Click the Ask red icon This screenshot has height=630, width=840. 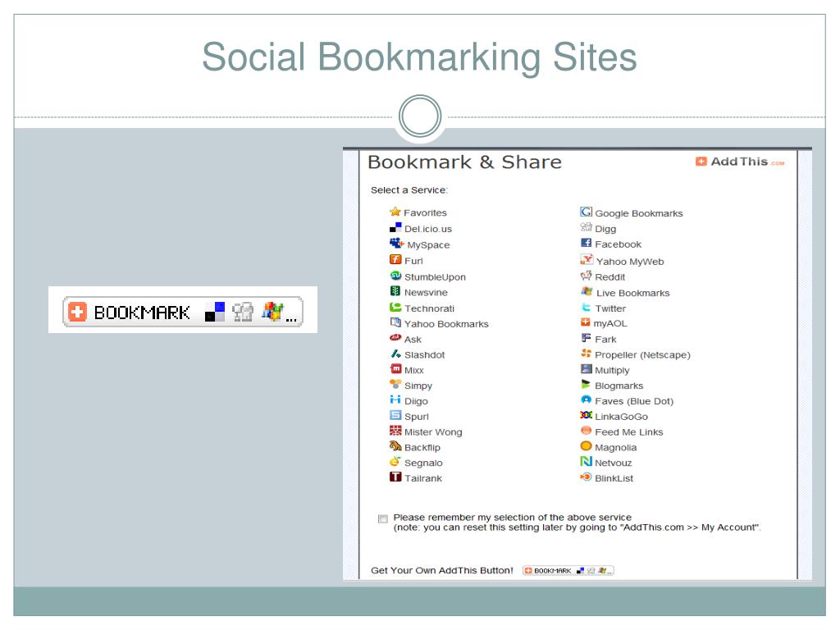pyautogui.click(x=395, y=337)
